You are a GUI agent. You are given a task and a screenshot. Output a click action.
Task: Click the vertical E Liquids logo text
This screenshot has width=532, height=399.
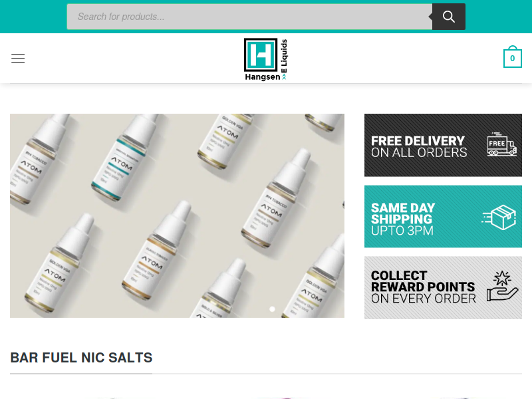[284, 56]
